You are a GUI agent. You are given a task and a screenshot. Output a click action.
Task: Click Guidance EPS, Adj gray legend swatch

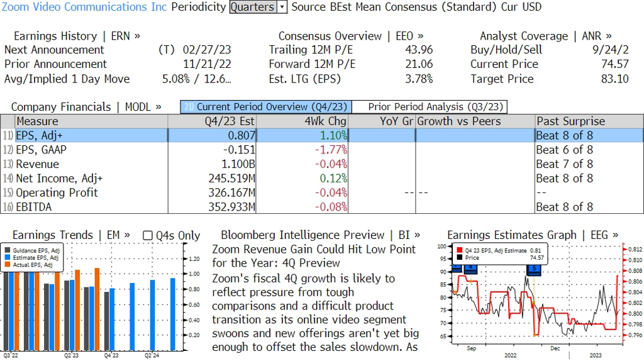click(x=8, y=250)
